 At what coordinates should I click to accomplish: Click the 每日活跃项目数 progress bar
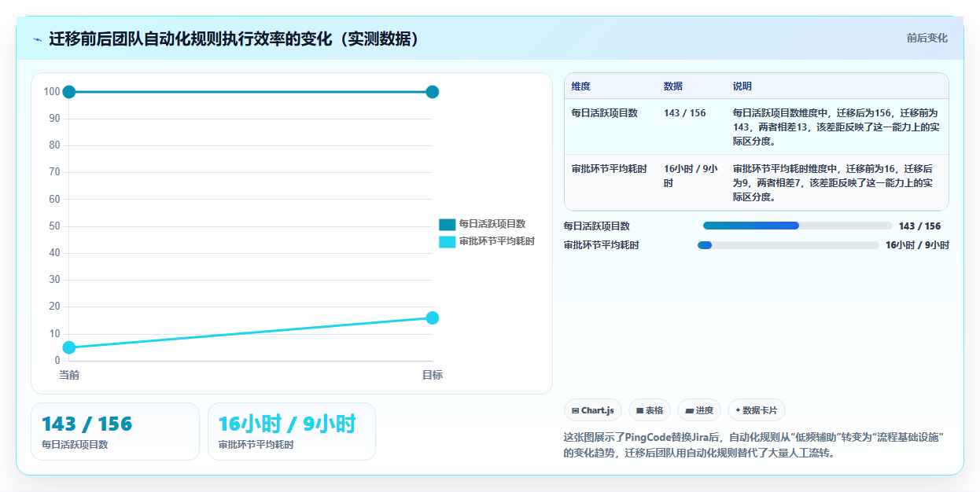point(798,226)
